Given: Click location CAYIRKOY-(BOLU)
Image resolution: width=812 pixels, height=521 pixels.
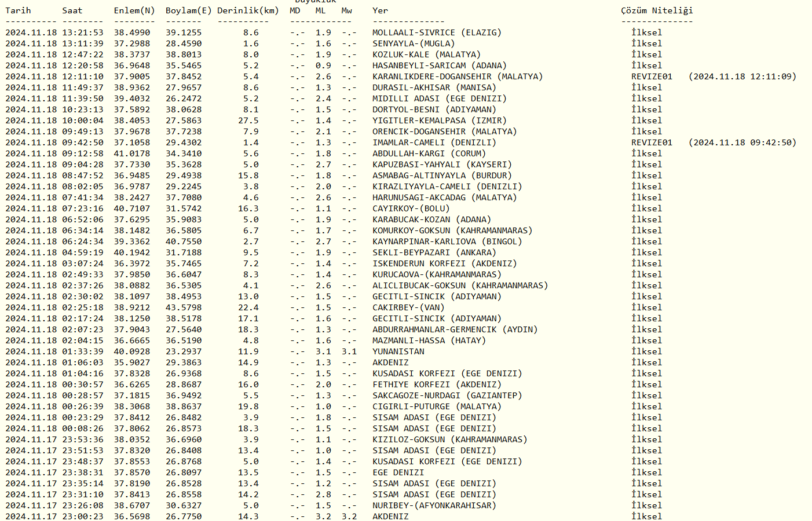Looking at the screenshot, I should point(411,208).
